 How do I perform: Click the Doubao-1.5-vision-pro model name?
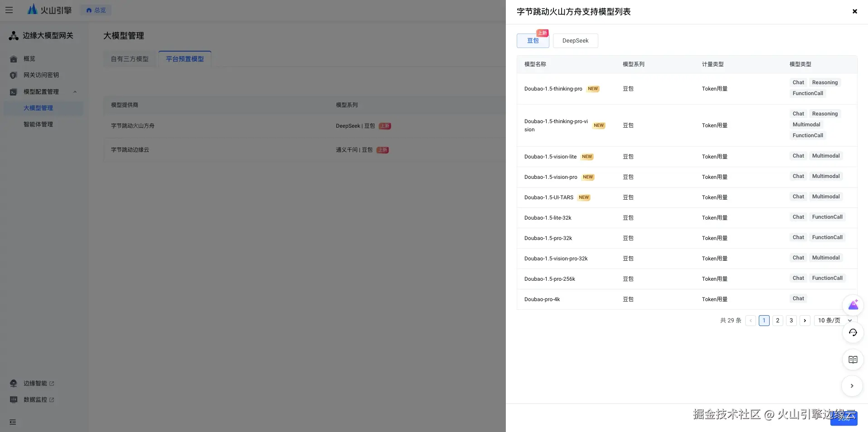pyautogui.click(x=551, y=177)
